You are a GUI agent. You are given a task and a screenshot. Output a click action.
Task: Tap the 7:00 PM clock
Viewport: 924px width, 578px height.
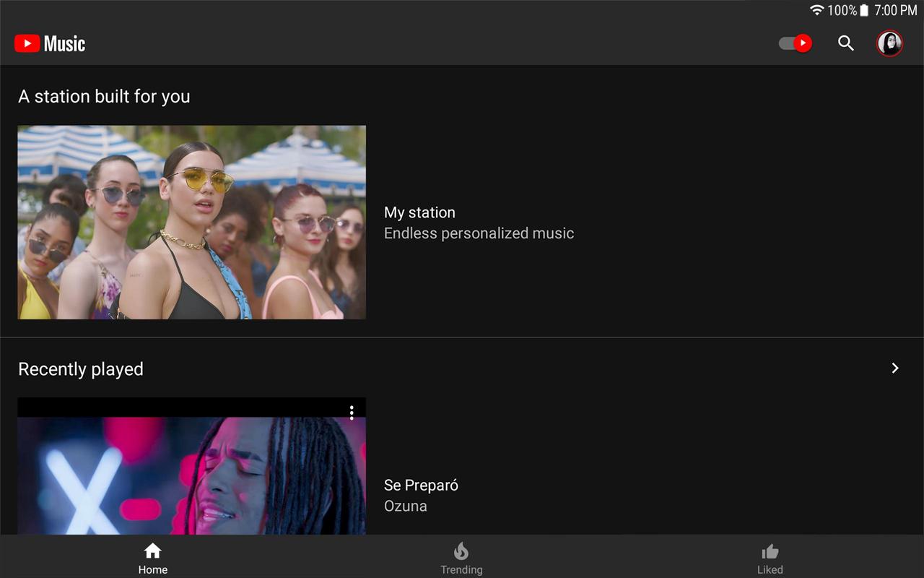point(895,10)
